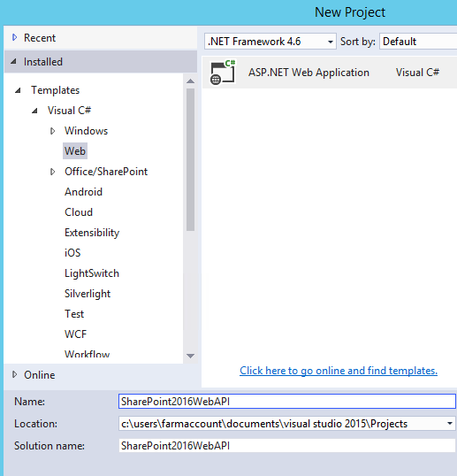
Task: Click the template tree scrollbar thumb
Action: click(190, 159)
